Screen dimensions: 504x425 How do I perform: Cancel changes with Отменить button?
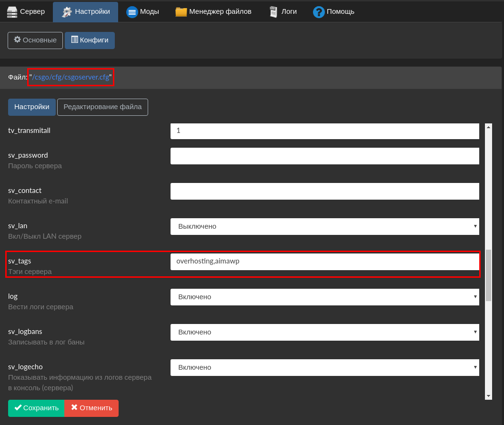tap(91, 408)
